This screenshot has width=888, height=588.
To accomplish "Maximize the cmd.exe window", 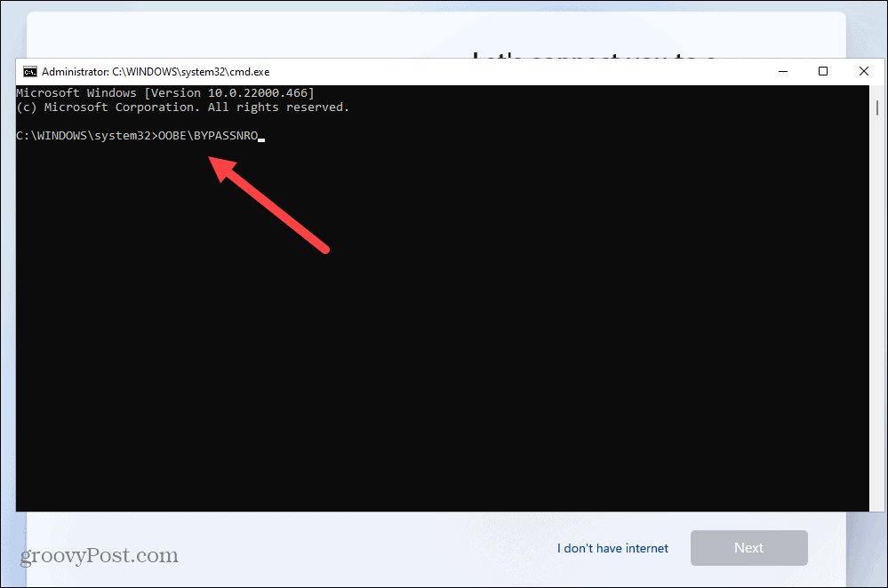I will pyautogui.click(x=823, y=71).
